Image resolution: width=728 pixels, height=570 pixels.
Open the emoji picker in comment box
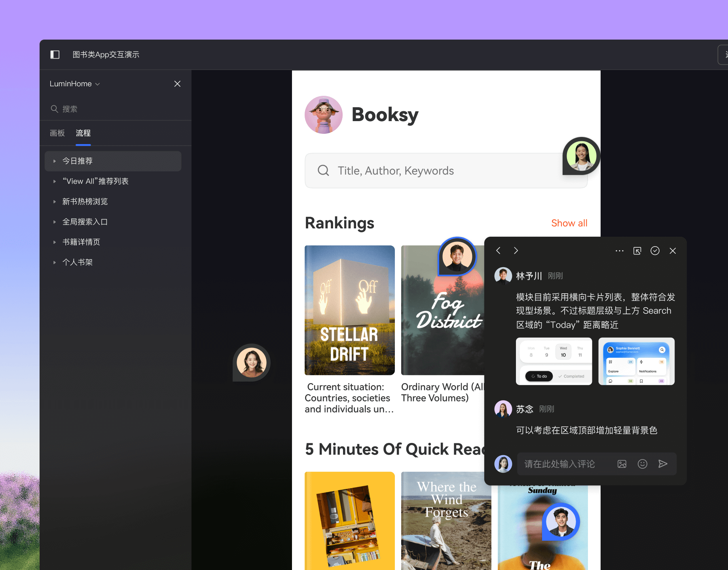(x=642, y=464)
